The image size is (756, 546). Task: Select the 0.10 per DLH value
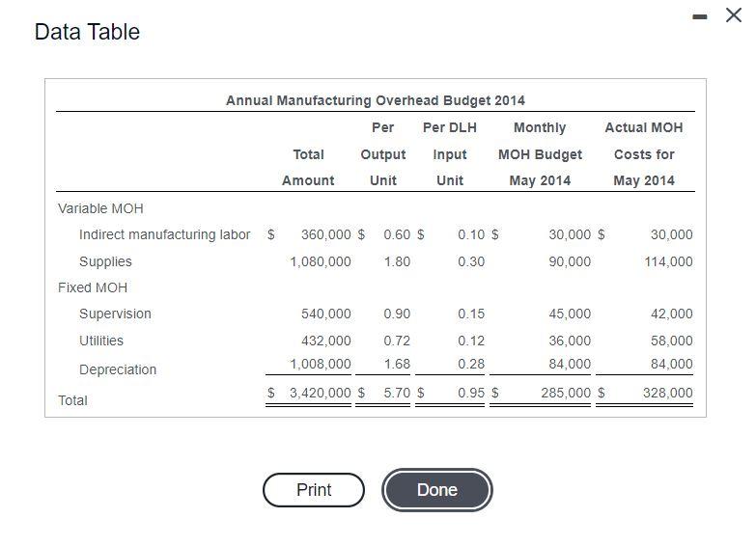click(471, 234)
